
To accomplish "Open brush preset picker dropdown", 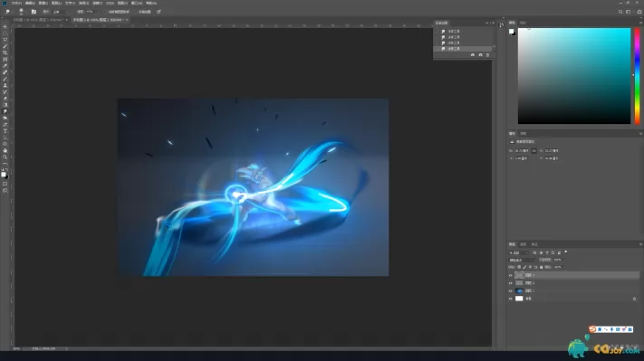I will click(26, 12).
